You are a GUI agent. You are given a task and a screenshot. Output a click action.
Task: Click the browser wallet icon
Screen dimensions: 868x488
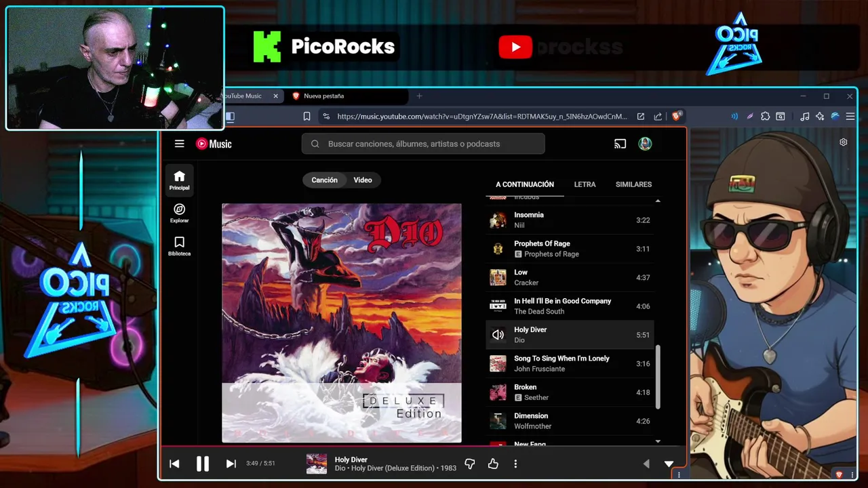pyautogui.click(x=781, y=116)
